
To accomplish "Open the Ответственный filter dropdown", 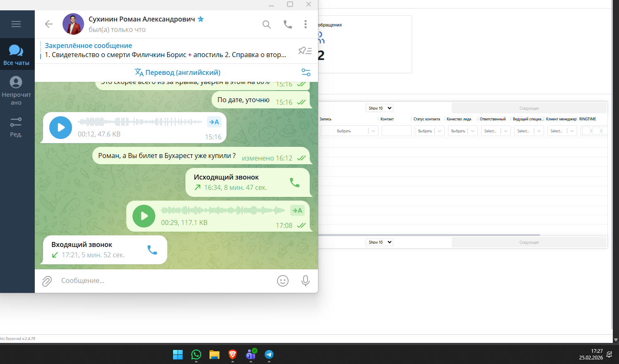I will tap(496, 131).
